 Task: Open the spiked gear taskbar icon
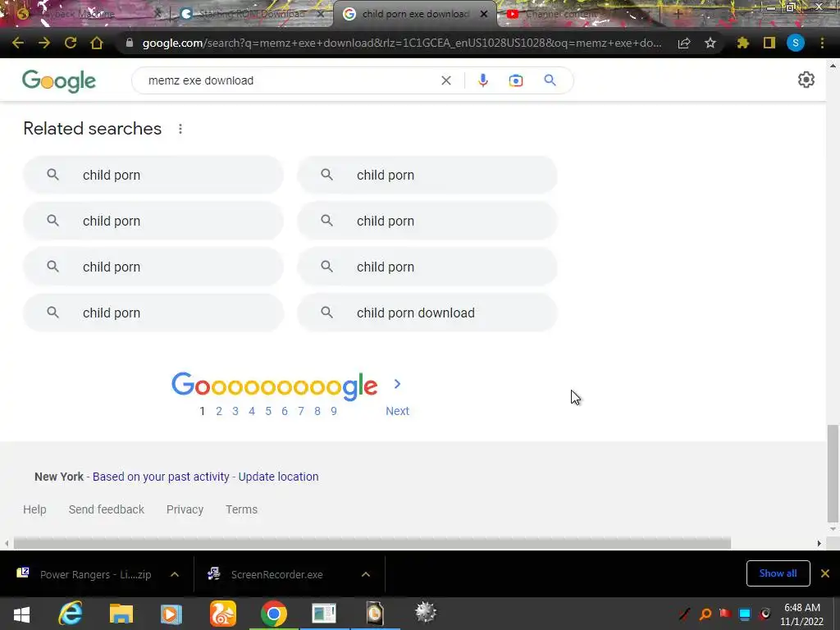point(426,612)
